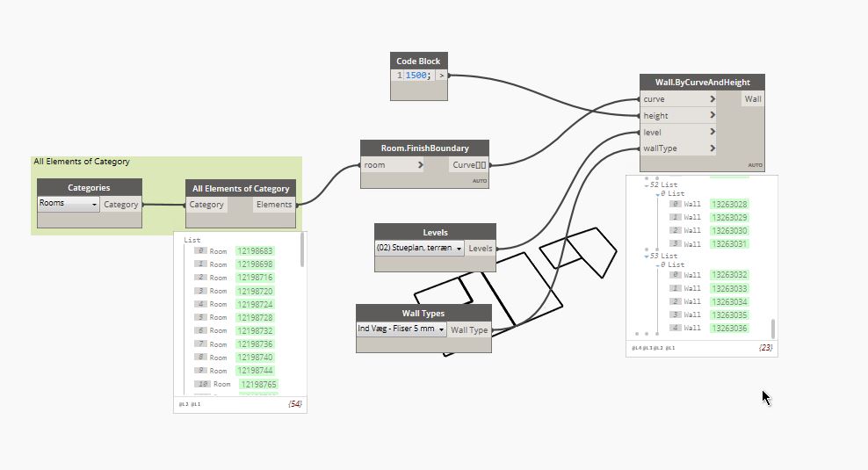The width and height of the screenshot is (868, 470).
Task: Click room ID 12198698
Action: point(255,264)
